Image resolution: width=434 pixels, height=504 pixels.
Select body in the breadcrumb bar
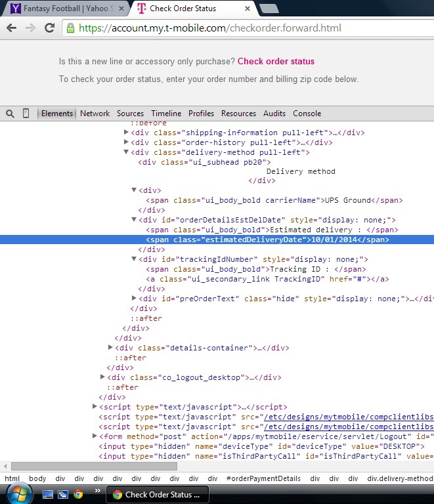tap(37, 478)
